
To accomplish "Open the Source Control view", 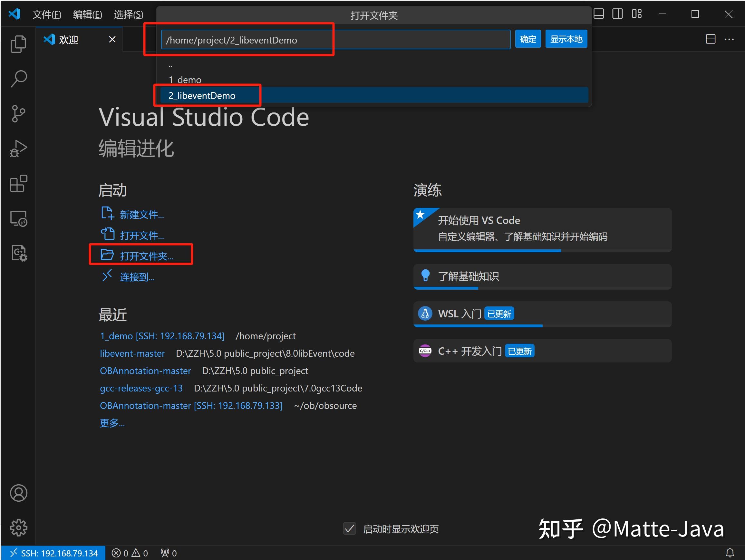I will [x=18, y=113].
